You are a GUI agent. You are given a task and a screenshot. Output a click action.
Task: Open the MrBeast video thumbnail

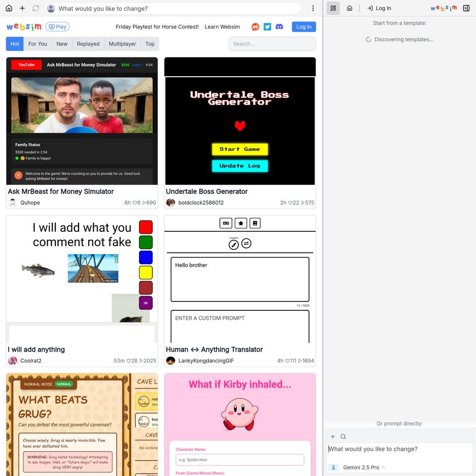pyautogui.click(x=82, y=105)
